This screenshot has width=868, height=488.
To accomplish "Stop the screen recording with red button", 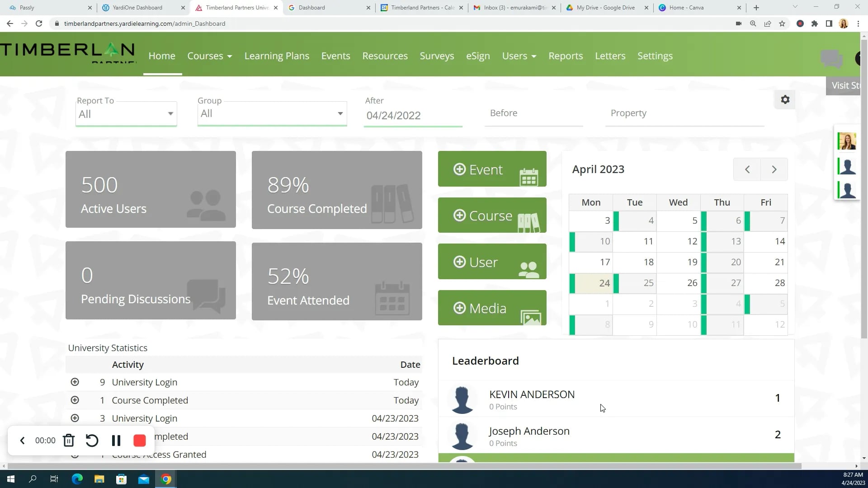I will (139, 441).
